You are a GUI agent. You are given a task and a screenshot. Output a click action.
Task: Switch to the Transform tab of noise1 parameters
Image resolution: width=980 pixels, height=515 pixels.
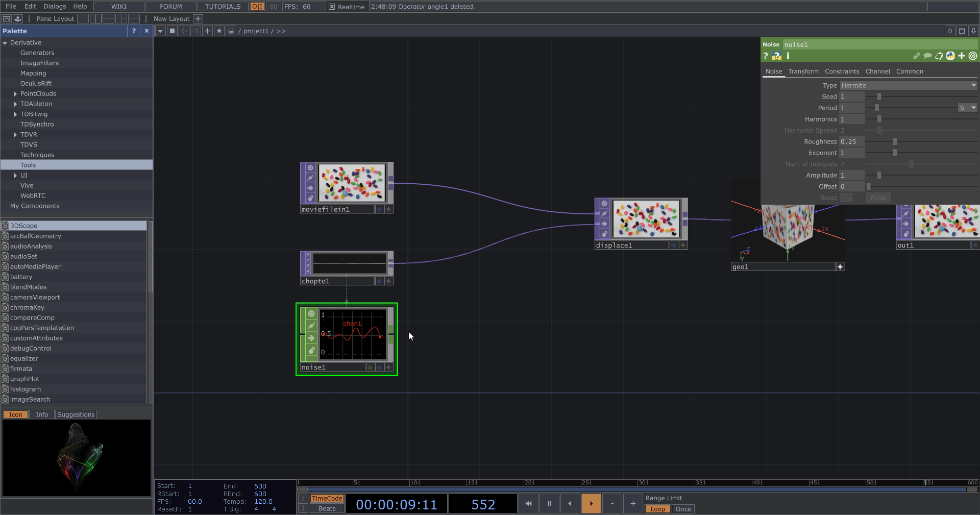(803, 71)
